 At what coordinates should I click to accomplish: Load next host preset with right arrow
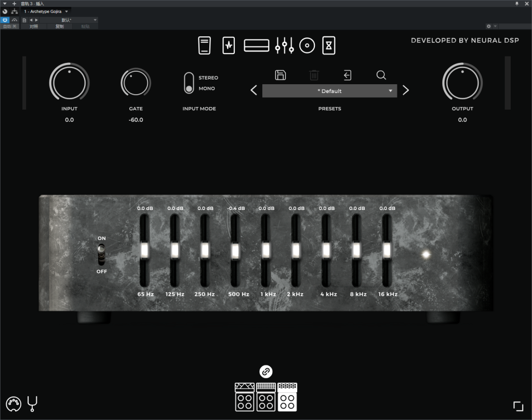click(x=36, y=20)
